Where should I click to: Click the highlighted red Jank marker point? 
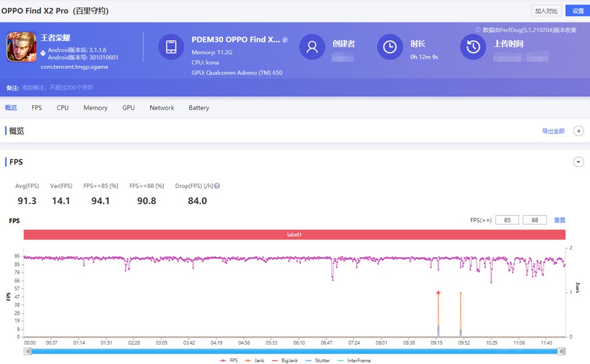pos(438,293)
